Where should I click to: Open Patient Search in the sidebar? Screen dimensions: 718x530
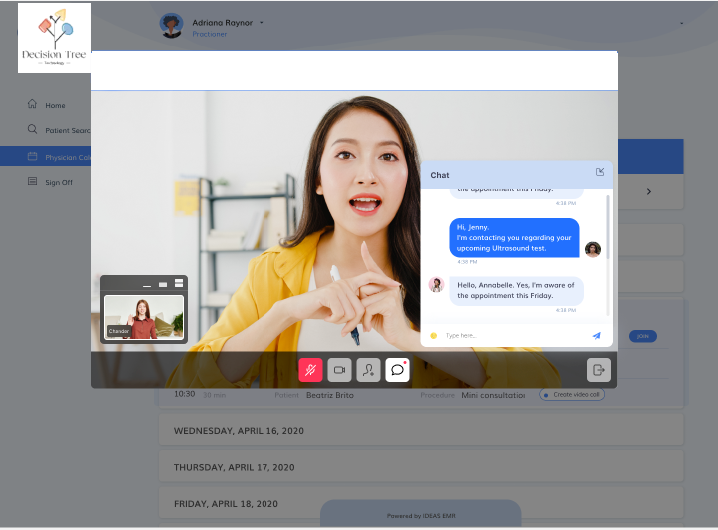(60, 130)
